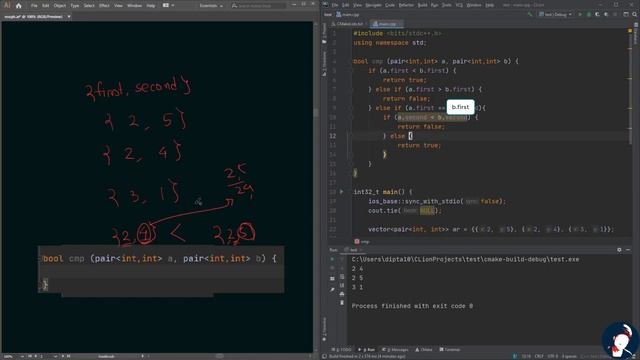Open the Terminal tool window tab
Screen dimensions: 640x360
click(x=449, y=350)
